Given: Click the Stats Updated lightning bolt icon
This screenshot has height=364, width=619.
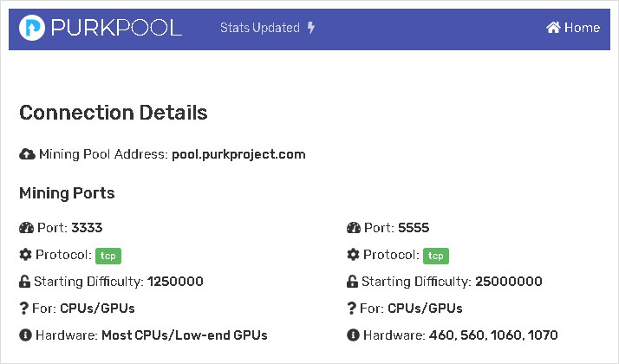Looking at the screenshot, I should coord(311,28).
